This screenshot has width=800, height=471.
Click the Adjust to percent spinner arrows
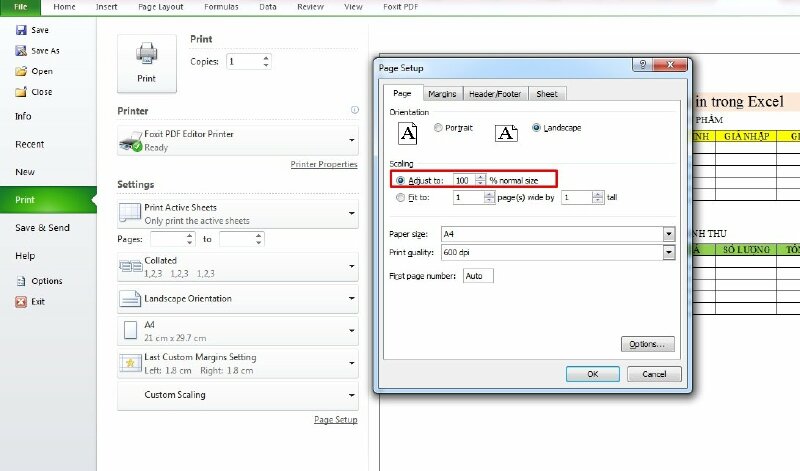coord(480,180)
